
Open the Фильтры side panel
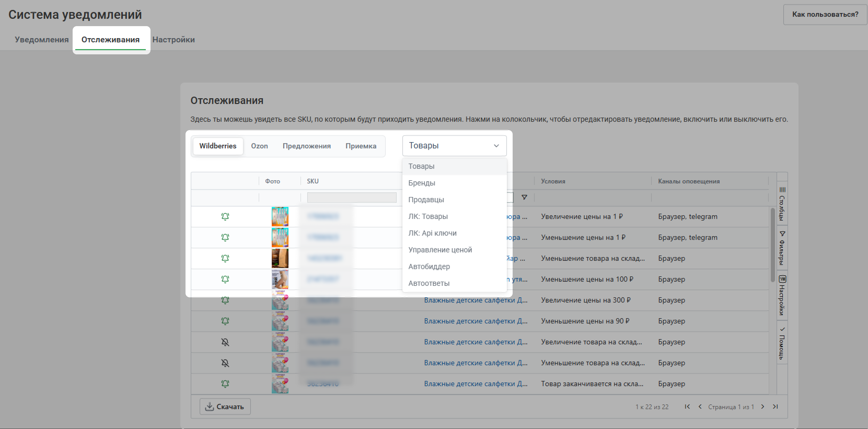coord(782,248)
